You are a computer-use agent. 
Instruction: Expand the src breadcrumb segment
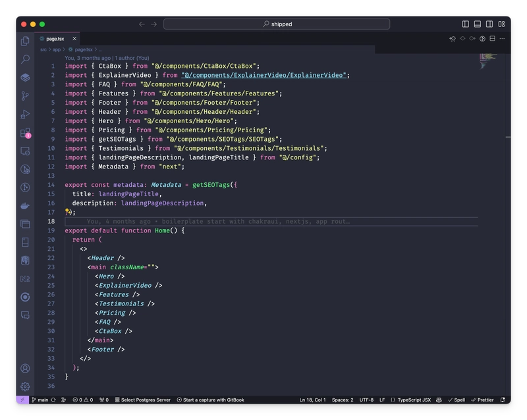43,49
